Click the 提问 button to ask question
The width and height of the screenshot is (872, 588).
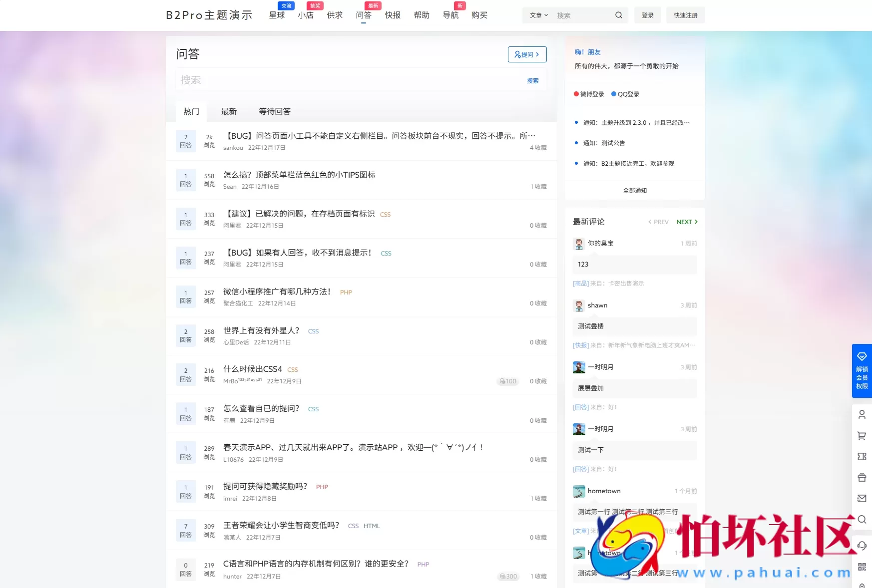tap(527, 54)
